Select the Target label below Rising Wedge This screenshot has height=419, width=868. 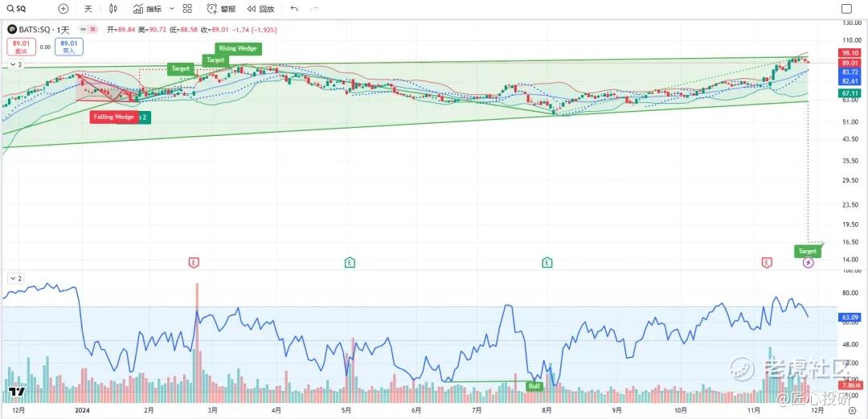216,60
